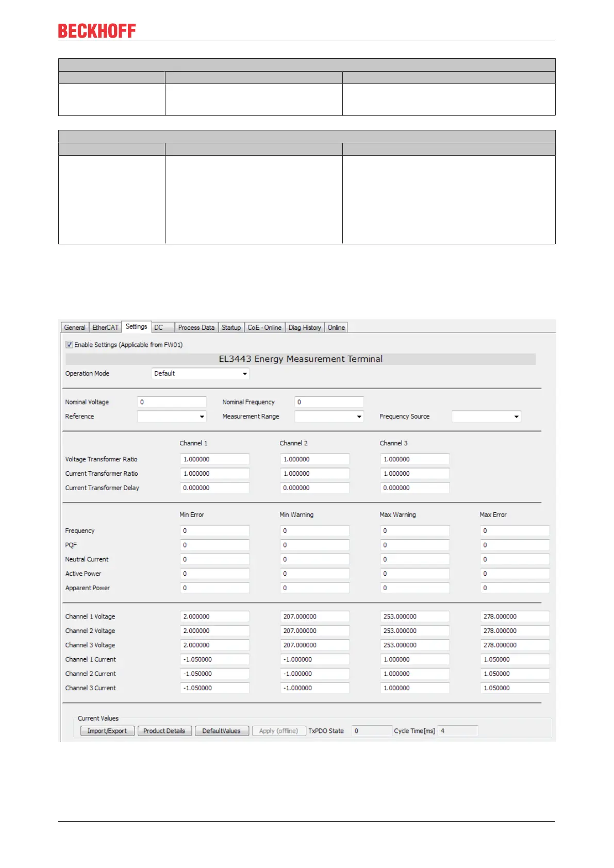
Task: Select Channel 1 Voltage Transformer Ratio field
Action: tap(215, 459)
